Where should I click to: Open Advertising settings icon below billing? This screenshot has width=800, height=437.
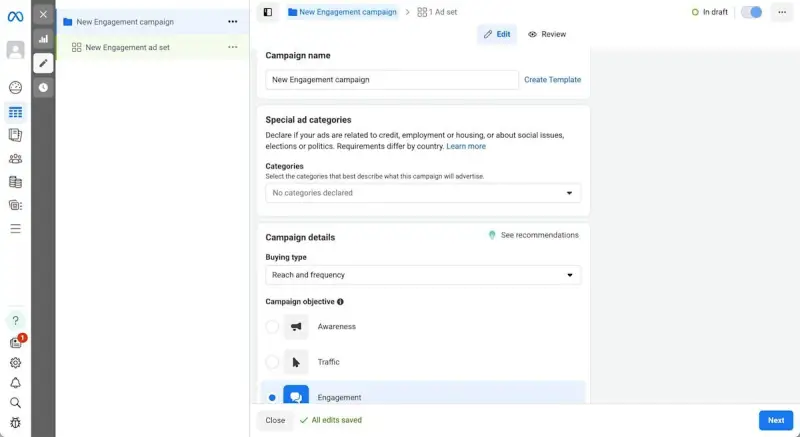tap(15, 205)
